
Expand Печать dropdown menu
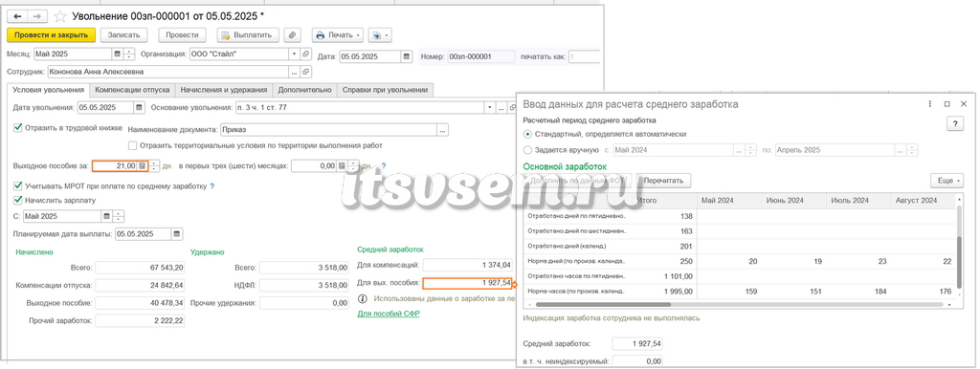point(338,35)
